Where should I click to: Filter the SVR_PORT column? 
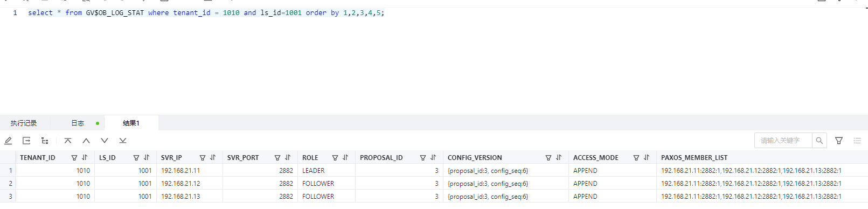point(277,158)
